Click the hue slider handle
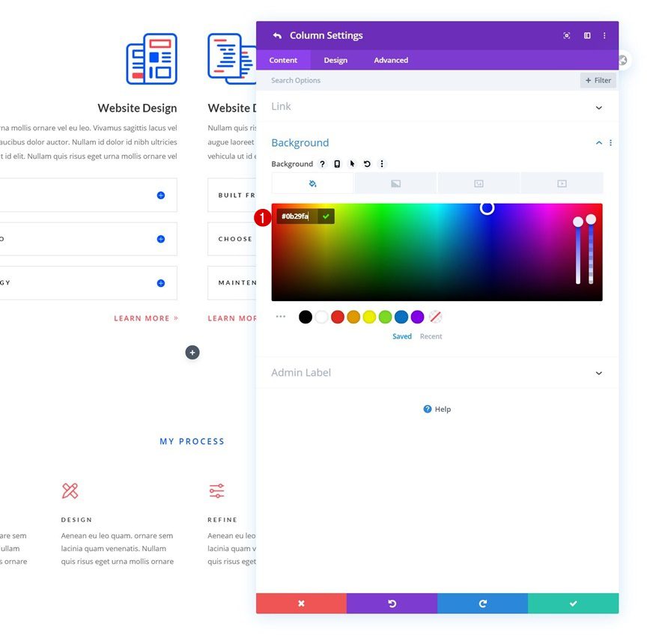This screenshot has height=644, width=659. pyautogui.click(x=578, y=222)
